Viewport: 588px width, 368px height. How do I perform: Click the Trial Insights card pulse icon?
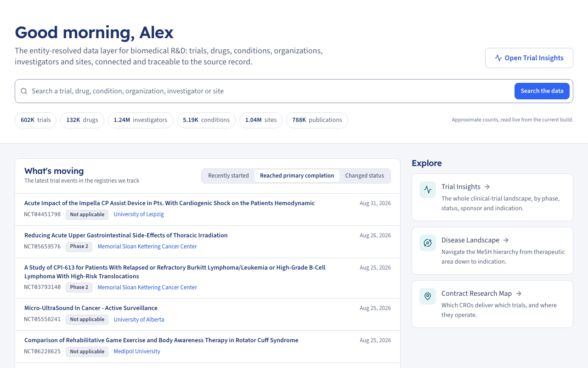tap(428, 190)
